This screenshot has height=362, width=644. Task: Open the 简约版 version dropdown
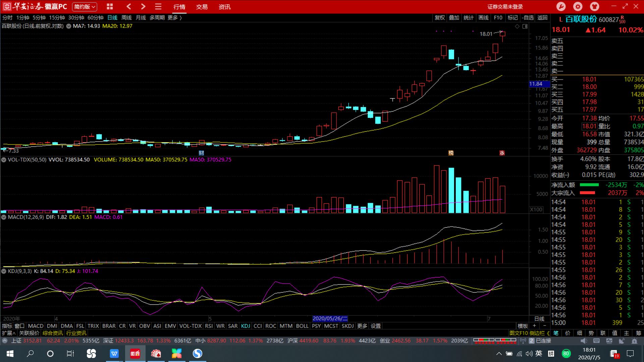coord(85,6)
